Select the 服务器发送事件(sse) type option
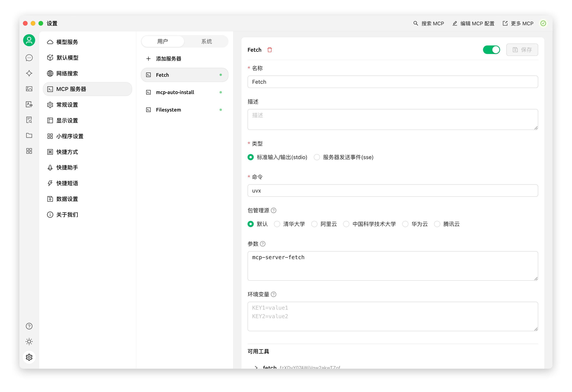572x392 pixels. click(x=317, y=157)
